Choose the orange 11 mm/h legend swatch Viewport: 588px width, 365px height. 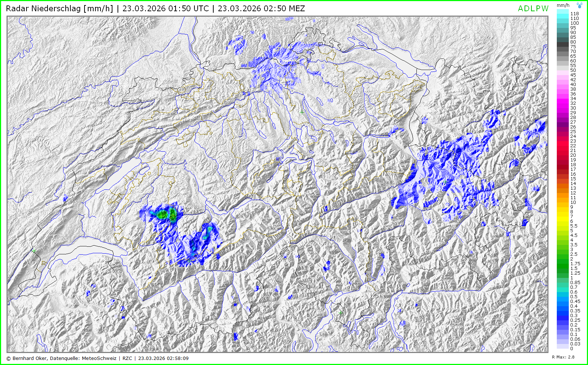click(x=563, y=197)
